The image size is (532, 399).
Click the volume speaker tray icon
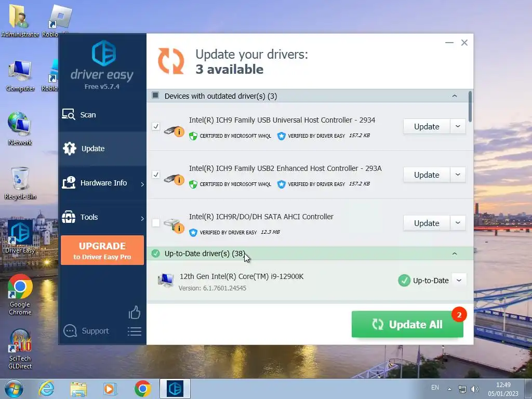coord(475,389)
